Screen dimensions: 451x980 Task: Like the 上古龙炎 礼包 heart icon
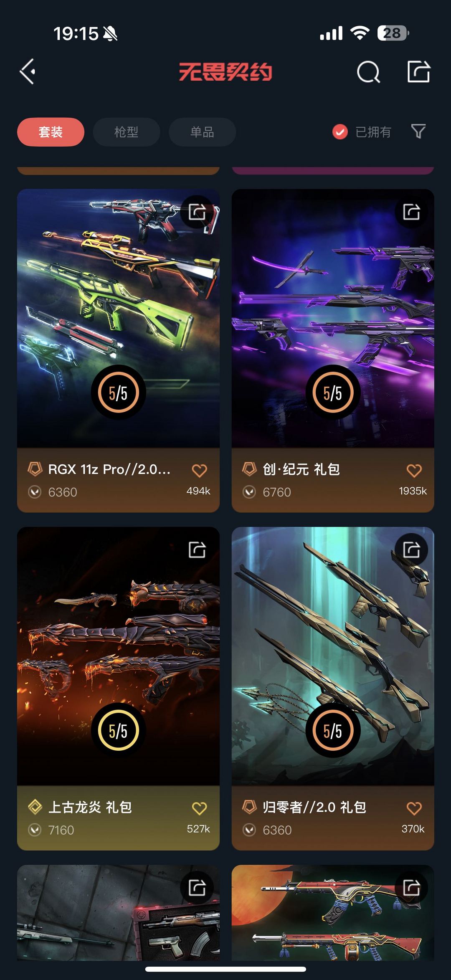[x=199, y=808]
